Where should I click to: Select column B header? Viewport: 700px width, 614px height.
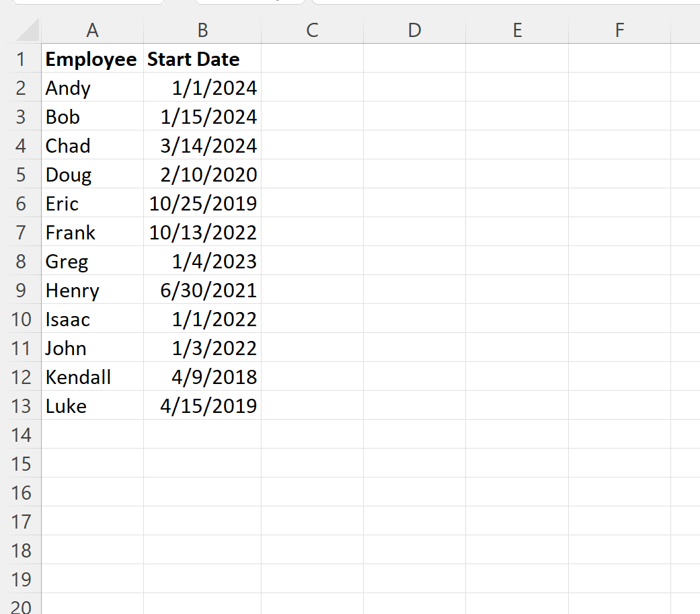(202, 30)
